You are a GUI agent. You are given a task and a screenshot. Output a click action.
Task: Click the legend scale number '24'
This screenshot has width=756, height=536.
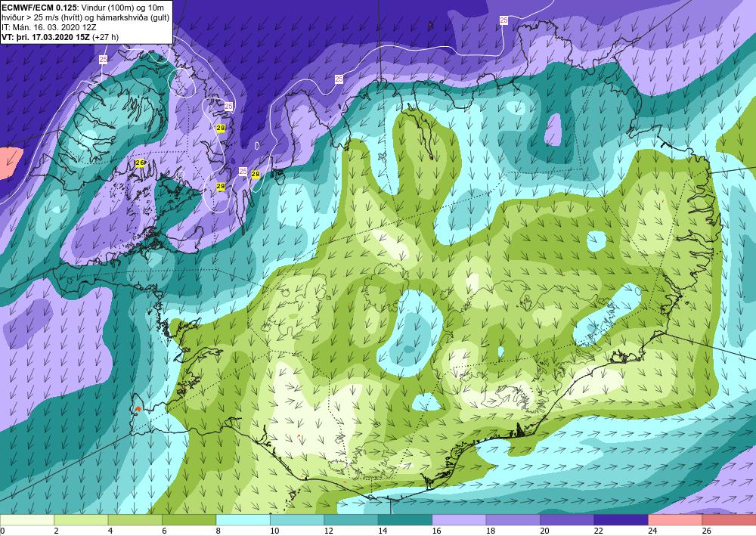tap(652, 531)
